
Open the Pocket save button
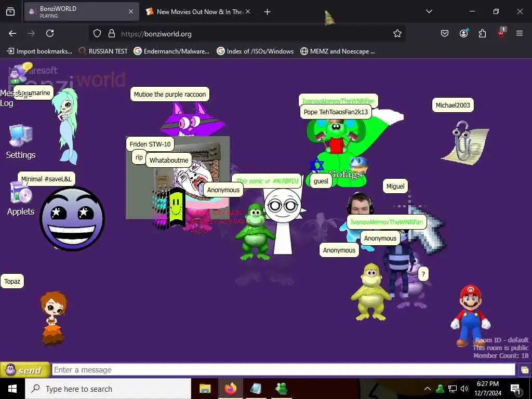point(445,33)
